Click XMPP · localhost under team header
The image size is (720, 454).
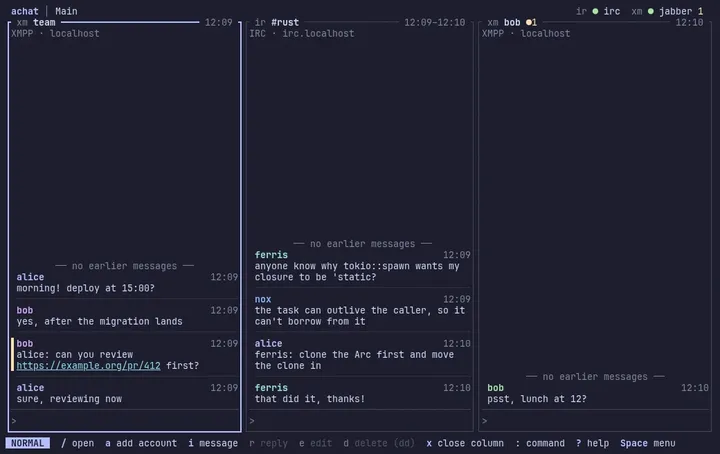55,34
